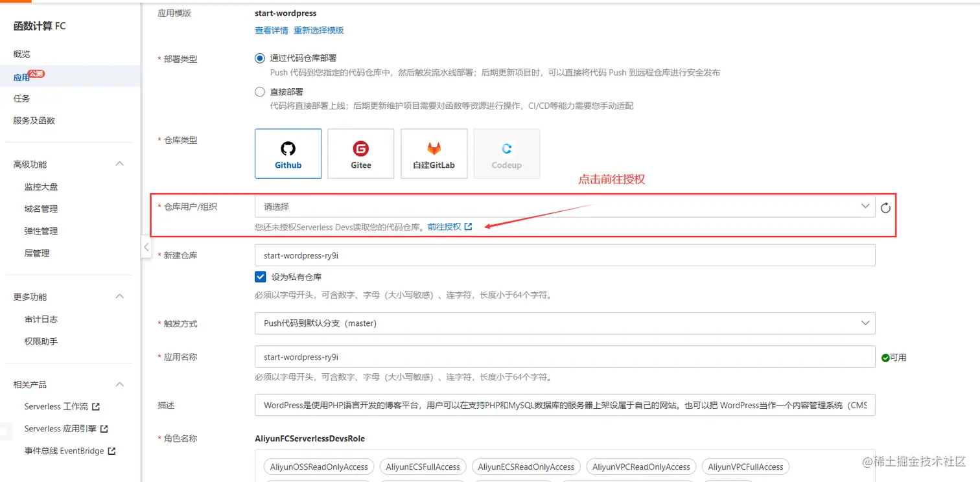Viewport: 980px width, 482px height.
Task: Select the Github repository type card
Action: pos(288,154)
